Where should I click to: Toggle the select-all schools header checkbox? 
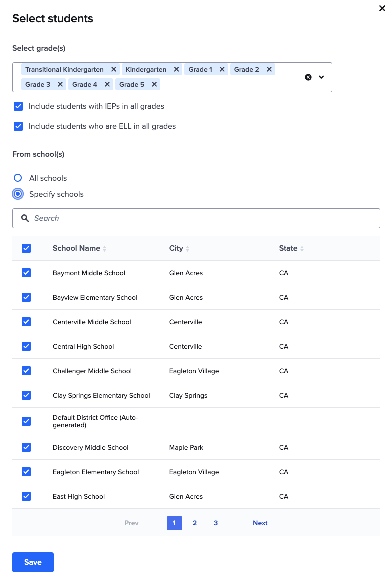click(26, 248)
